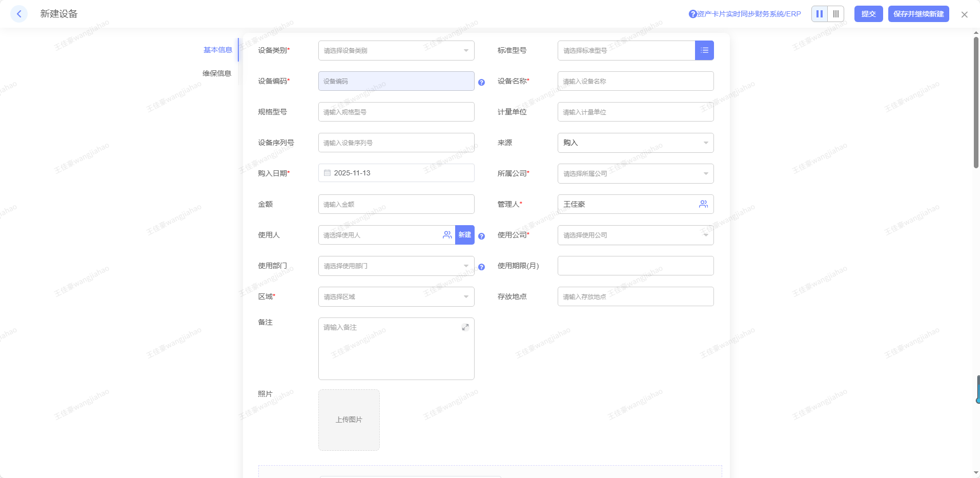Switch to three-column layout view
Screen dimensions: 980x478
pos(836,14)
